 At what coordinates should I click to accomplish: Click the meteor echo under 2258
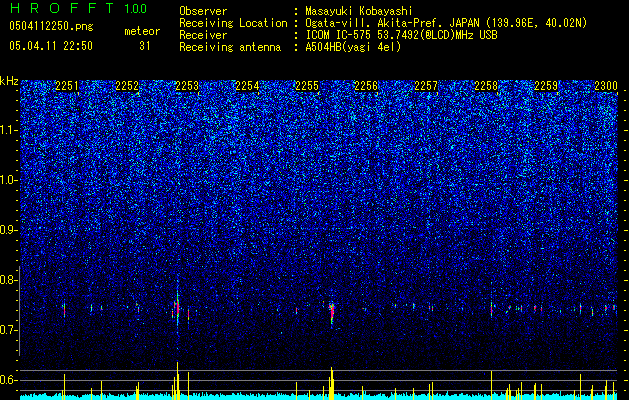coord(491,309)
